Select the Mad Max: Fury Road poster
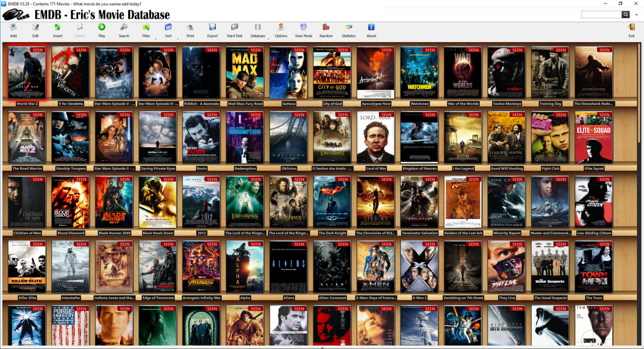 [x=245, y=73]
